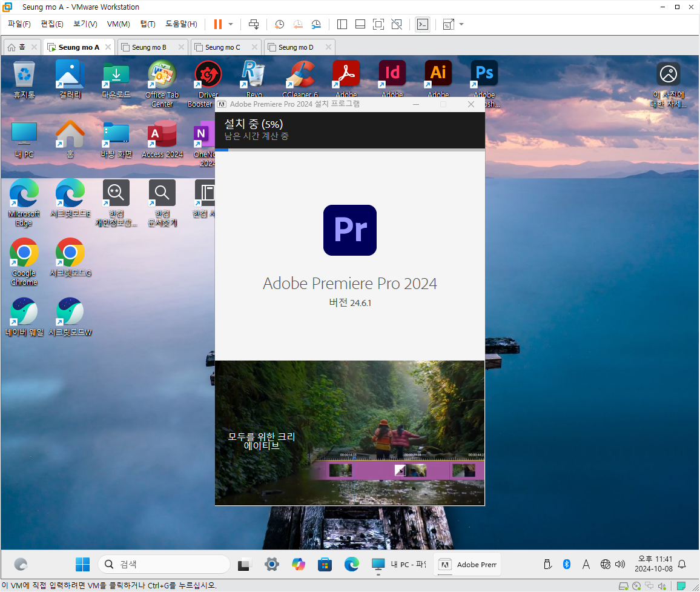
Task: Send Ctrl+Alt+Del to the VM
Action: 254,24
